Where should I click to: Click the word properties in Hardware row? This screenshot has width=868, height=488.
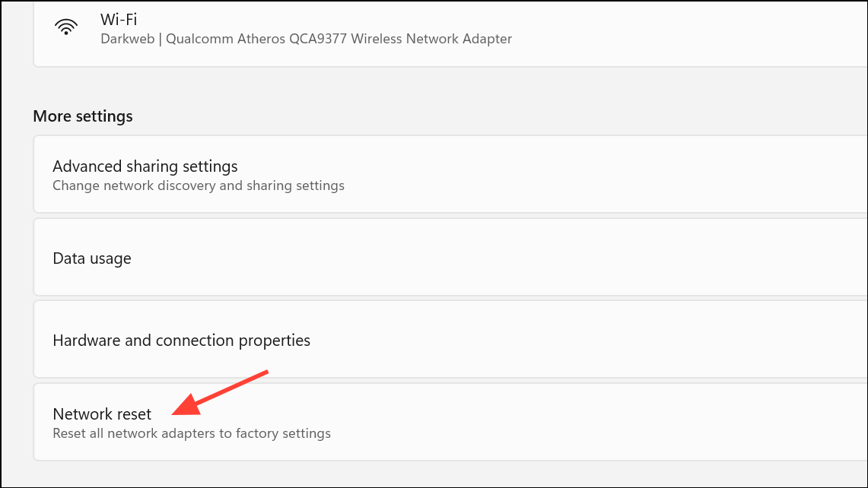(x=275, y=341)
